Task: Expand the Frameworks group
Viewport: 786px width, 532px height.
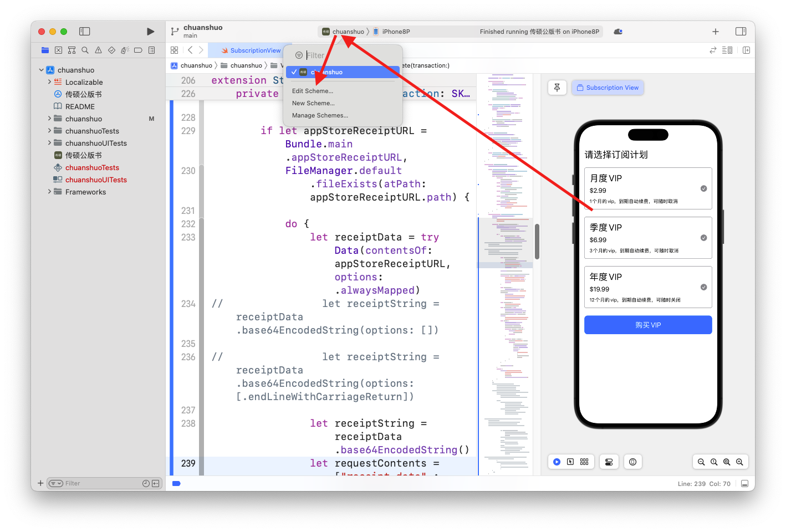Action: (x=49, y=192)
